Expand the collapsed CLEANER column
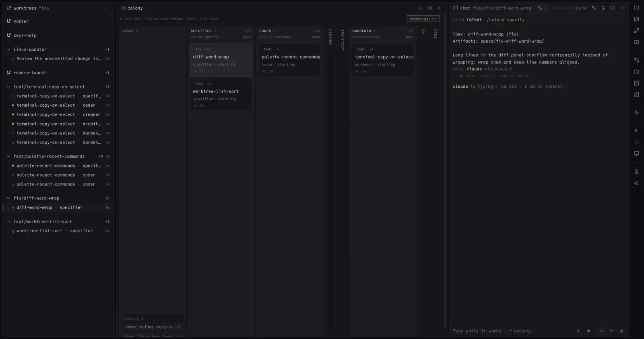644x339 pixels. tap(330, 37)
